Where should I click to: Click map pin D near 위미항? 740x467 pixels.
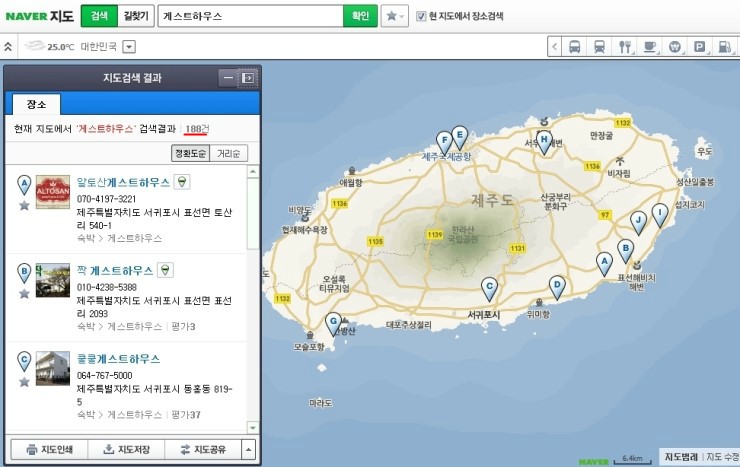point(557,286)
